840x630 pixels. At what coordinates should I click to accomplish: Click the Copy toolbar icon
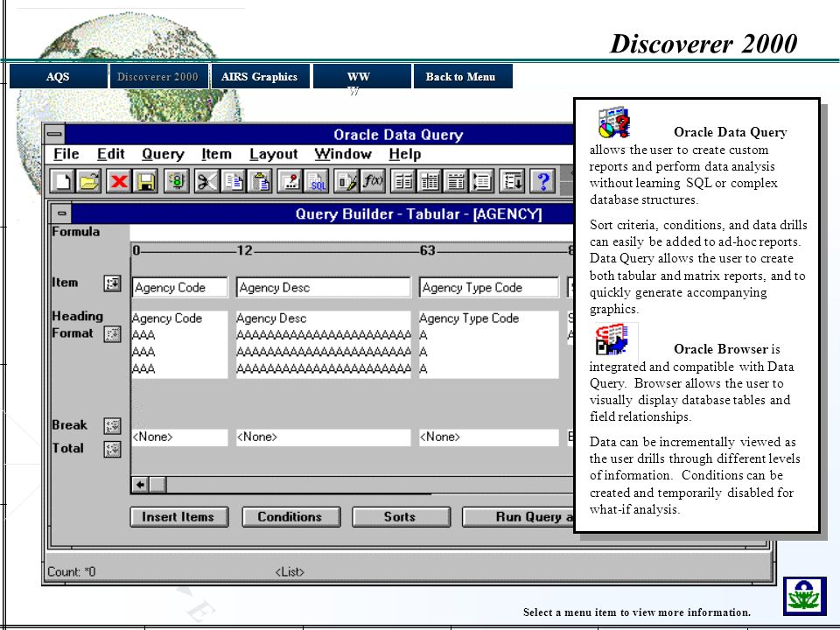coord(234,182)
